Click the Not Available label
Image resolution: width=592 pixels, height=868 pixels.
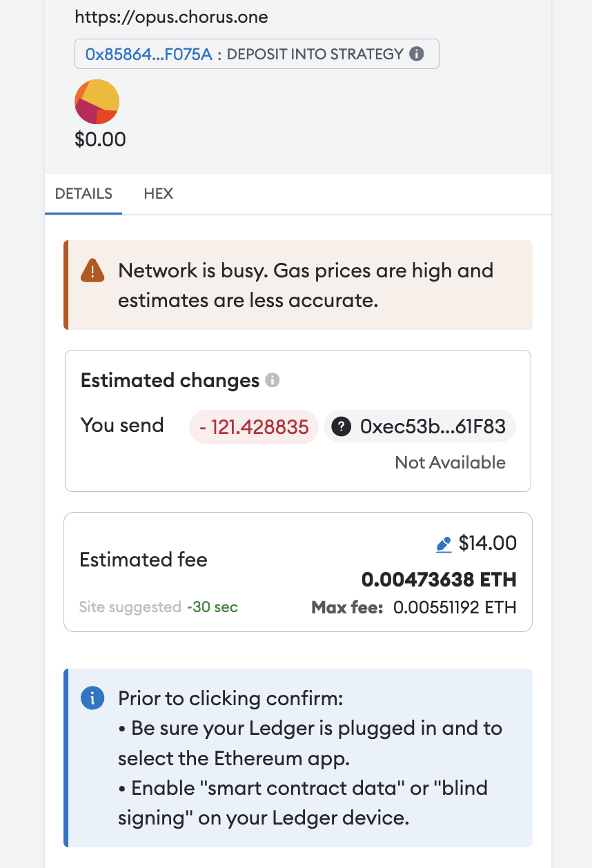pyautogui.click(x=450, y=462)
